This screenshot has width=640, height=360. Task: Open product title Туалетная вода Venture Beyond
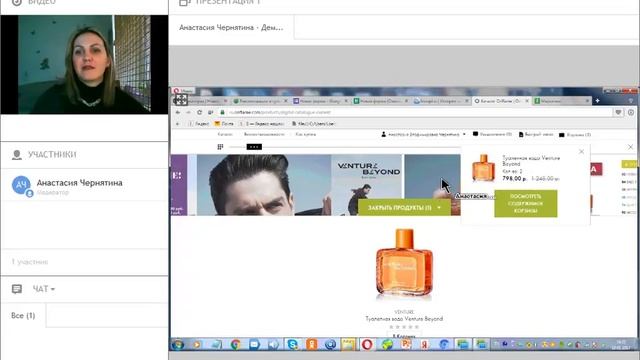coord(404,319)
